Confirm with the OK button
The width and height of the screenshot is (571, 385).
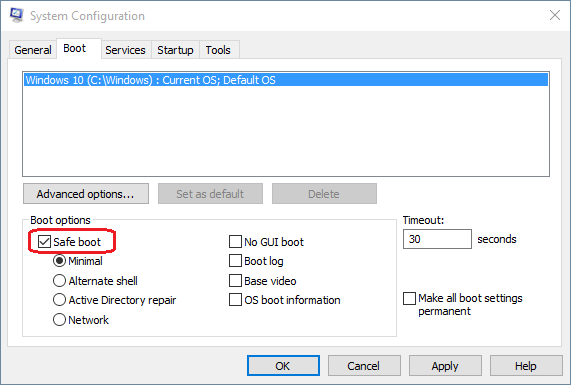pyautogui.click(x=283, y=366)
